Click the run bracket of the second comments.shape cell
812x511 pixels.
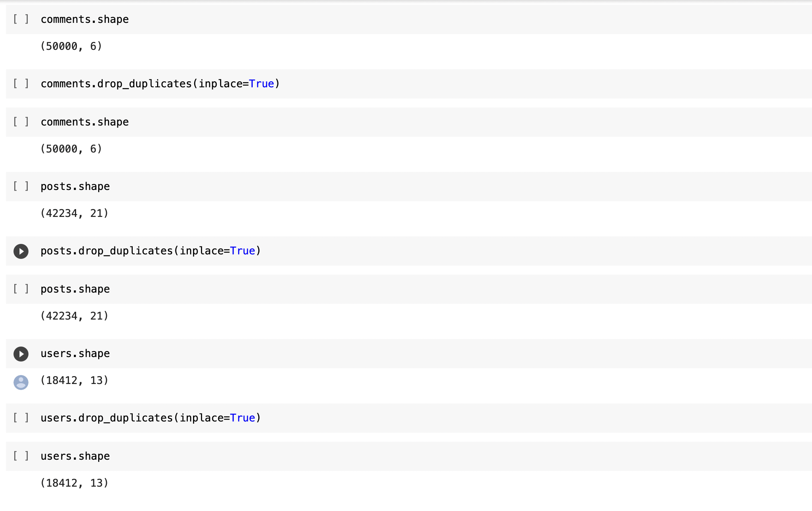21,122
